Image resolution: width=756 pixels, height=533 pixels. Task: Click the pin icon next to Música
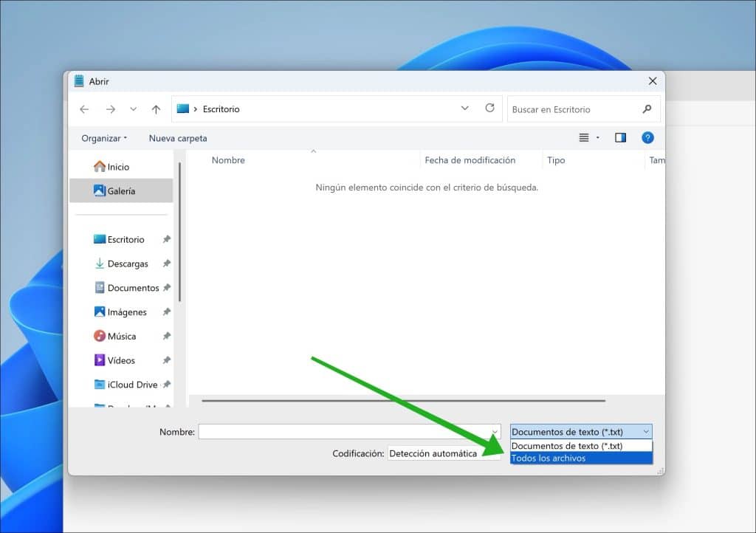coord(166,335)
